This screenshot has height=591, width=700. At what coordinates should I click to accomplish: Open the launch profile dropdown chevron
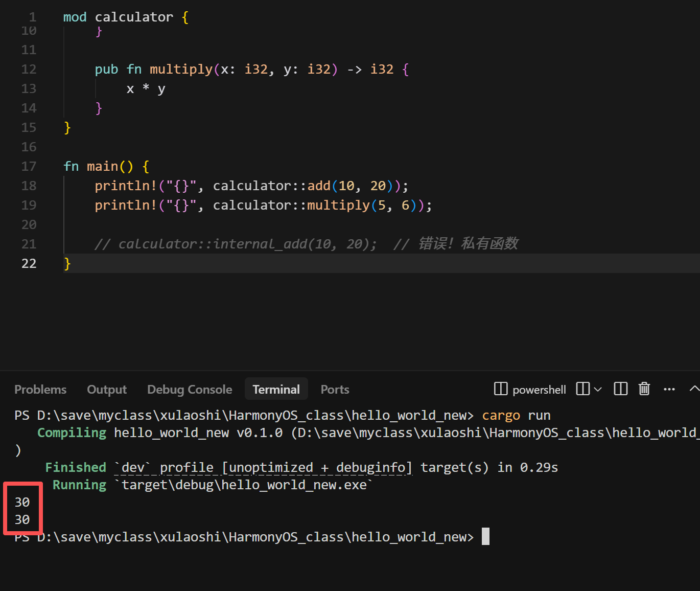pos(598,390)
